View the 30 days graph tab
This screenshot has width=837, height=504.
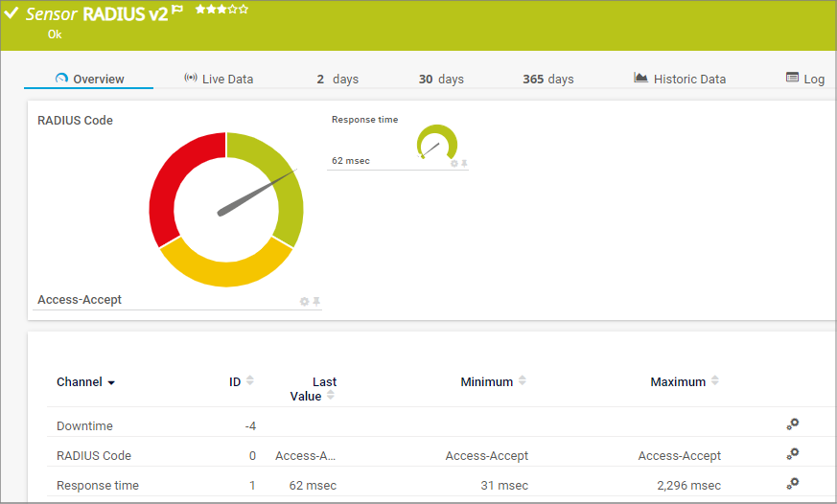441,79
